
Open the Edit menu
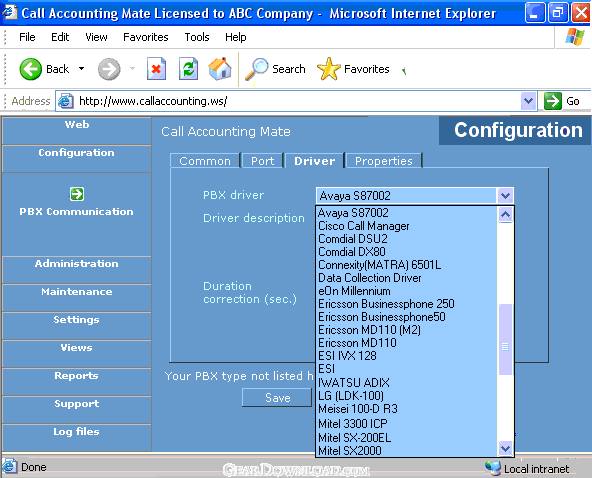pos(60,37)
